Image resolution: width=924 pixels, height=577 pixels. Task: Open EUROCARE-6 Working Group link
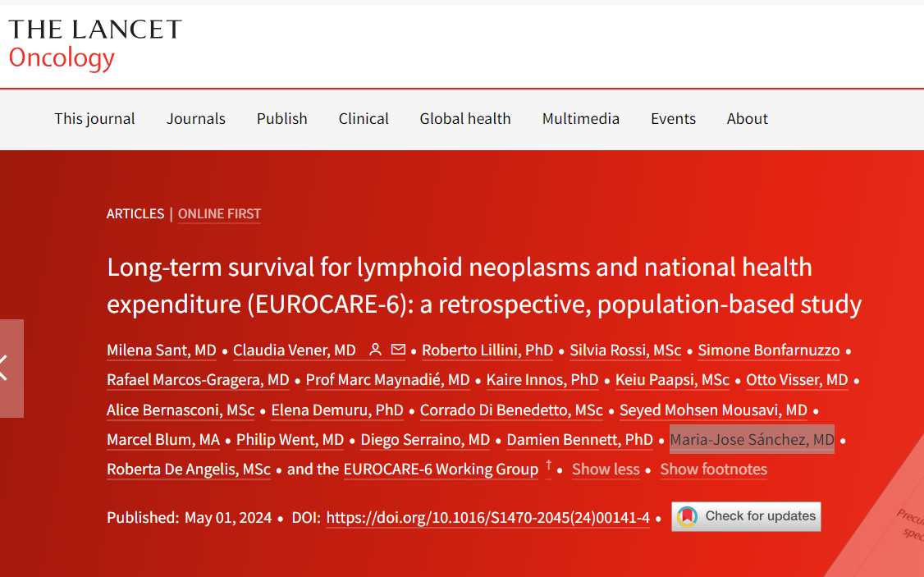[x=441, y=469]
